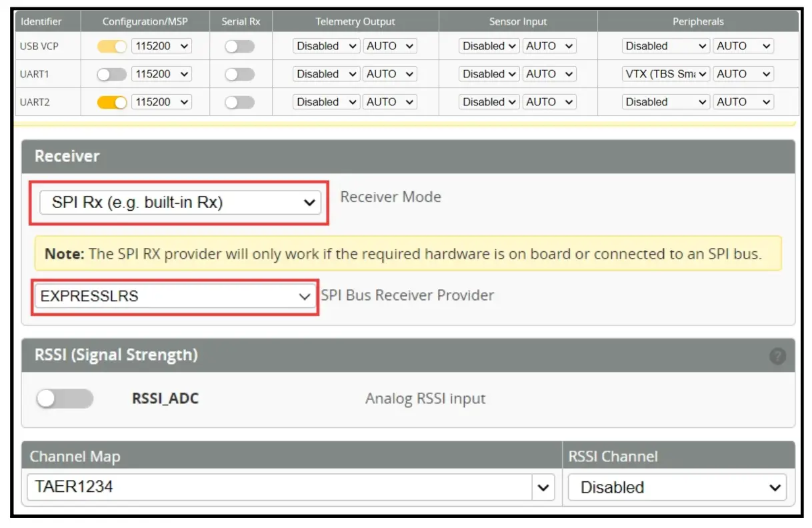Click the Sensor Input column header
Screen dimensions: 812x528
click(518, 21)
